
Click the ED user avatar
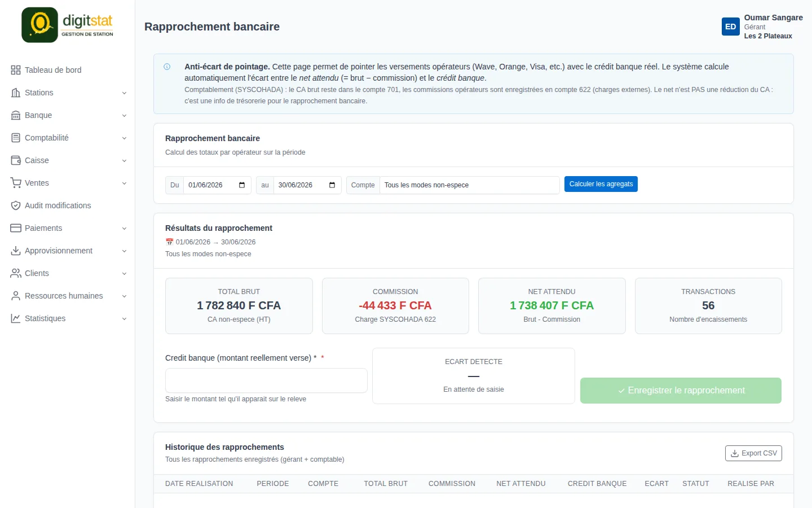[731, 27]
